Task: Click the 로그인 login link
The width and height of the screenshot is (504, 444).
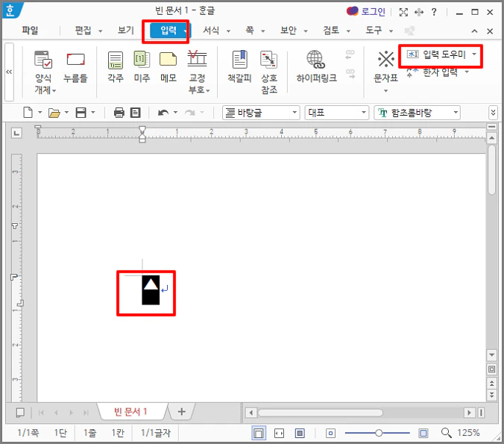Action: tap(373, 12)
